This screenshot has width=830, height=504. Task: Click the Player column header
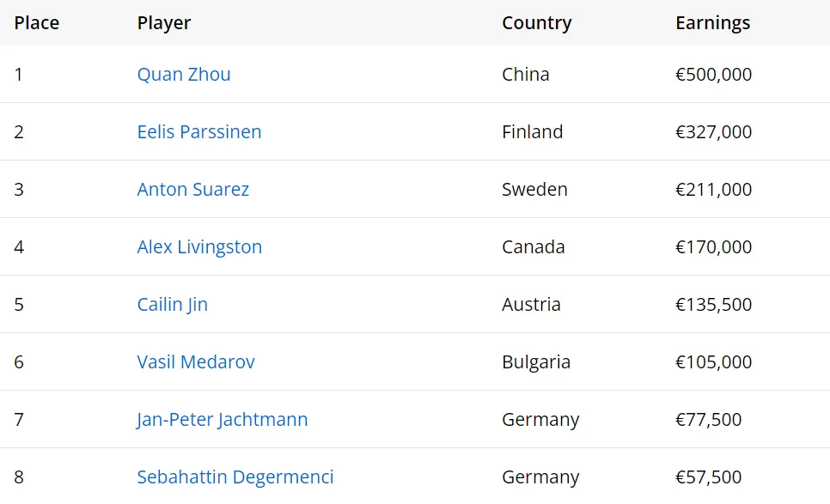click(x=164, y=23)
